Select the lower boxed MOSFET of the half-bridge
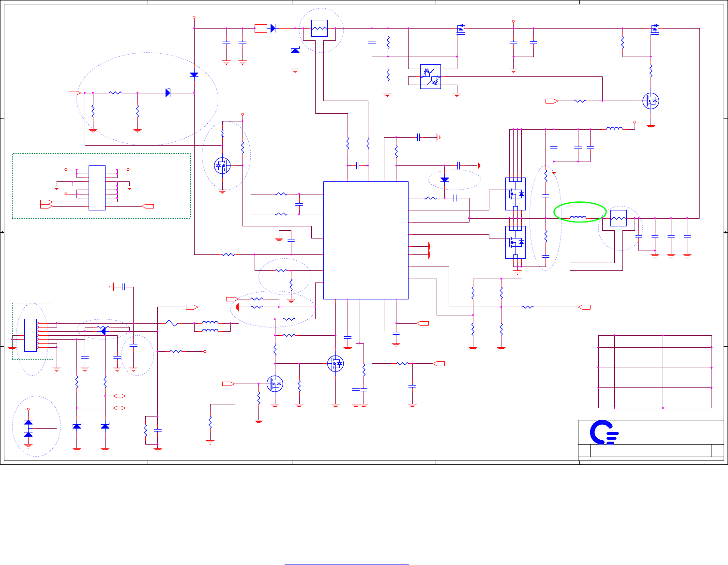 point(516,242)
